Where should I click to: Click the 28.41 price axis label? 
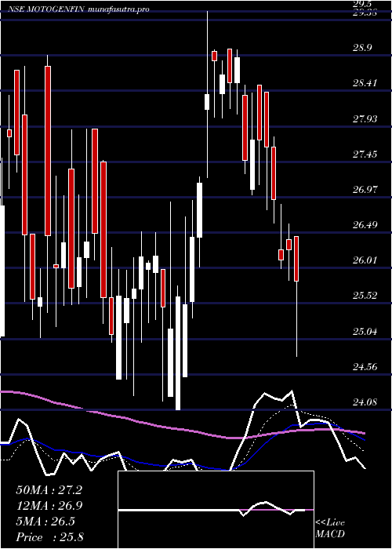[x=365, y=83]
